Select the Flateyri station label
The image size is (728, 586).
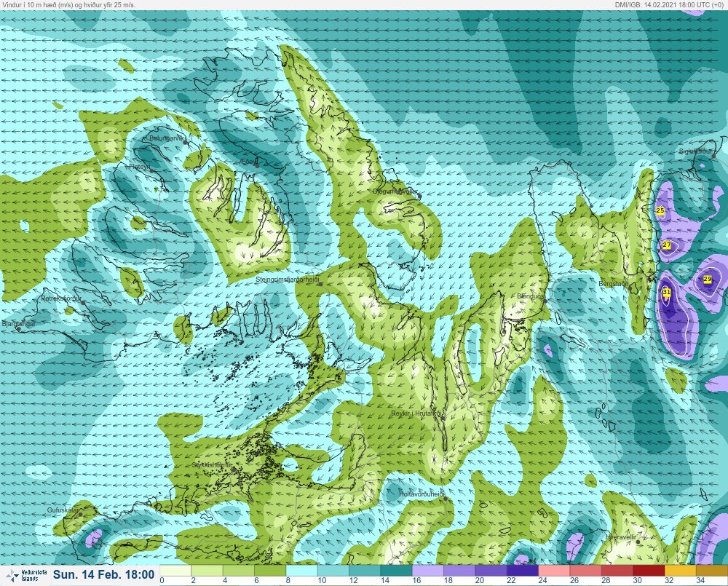(x=139, y=166)
